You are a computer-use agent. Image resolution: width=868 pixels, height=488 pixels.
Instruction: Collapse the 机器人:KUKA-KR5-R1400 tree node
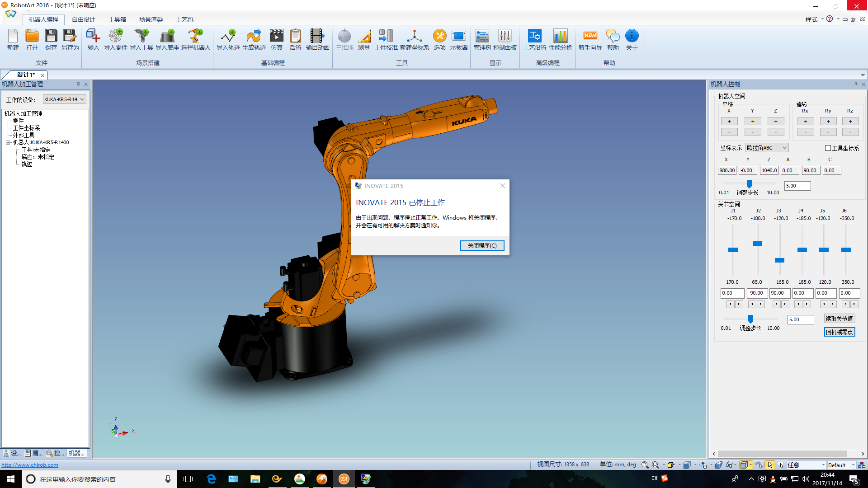[8, 142]
